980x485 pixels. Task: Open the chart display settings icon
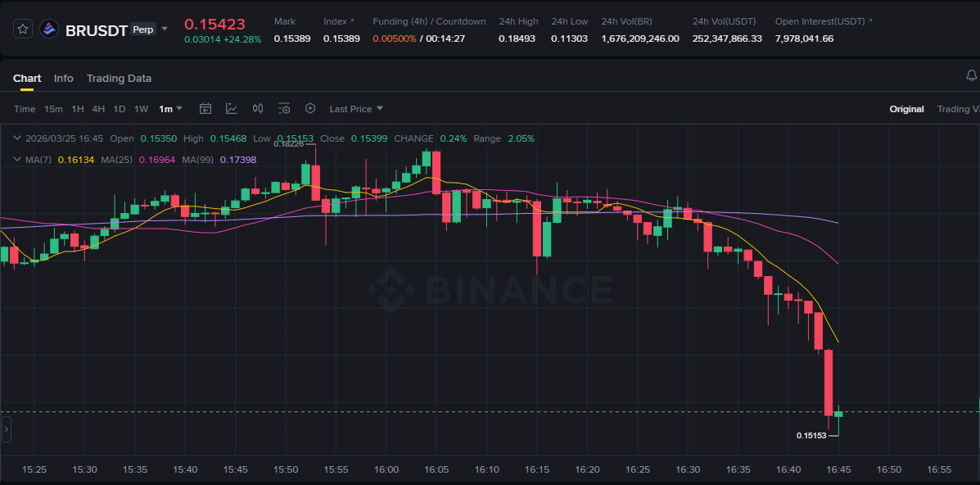coord(284,109)
